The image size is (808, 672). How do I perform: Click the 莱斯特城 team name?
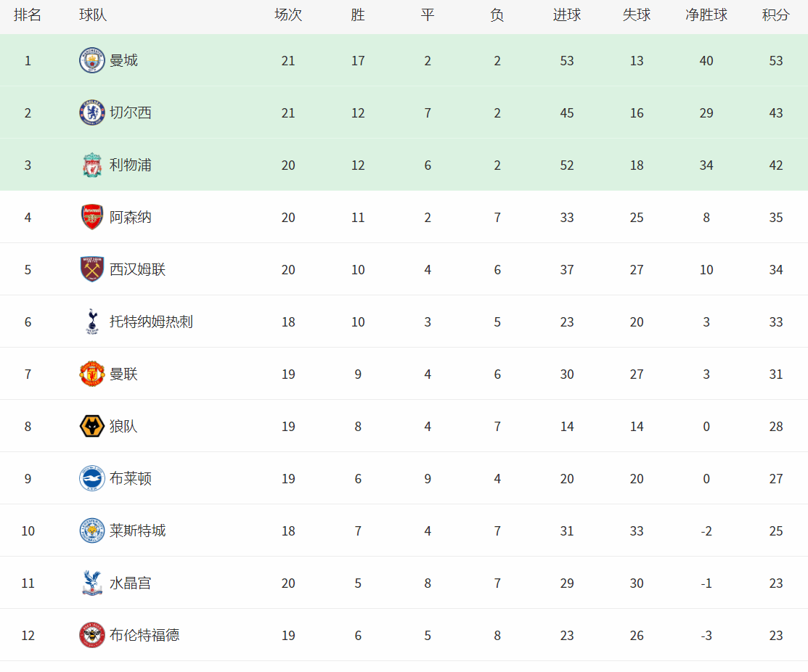tap(137, 530)
